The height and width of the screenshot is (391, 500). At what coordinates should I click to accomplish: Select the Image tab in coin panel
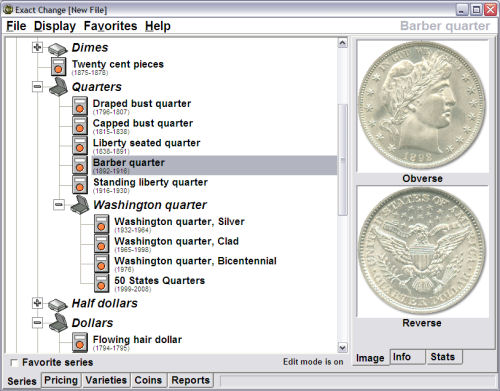click(x=370, y=358)
